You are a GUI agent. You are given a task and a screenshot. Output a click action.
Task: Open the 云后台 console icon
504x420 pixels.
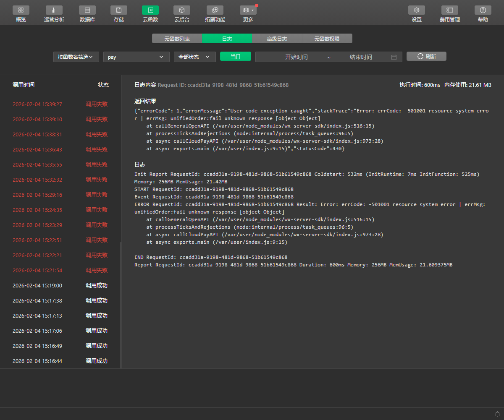(182, 10)
